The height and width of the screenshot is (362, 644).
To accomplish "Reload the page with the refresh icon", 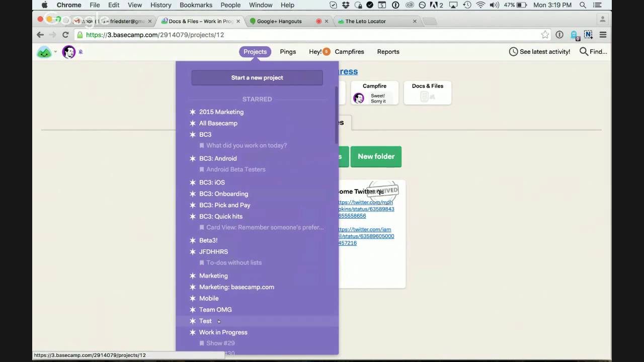I will point(65,35).
